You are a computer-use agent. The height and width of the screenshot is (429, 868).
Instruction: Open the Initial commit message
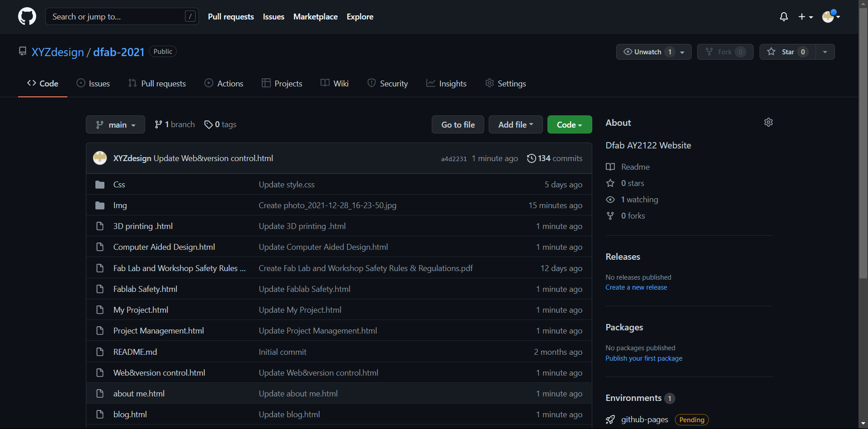coord(283,352)
